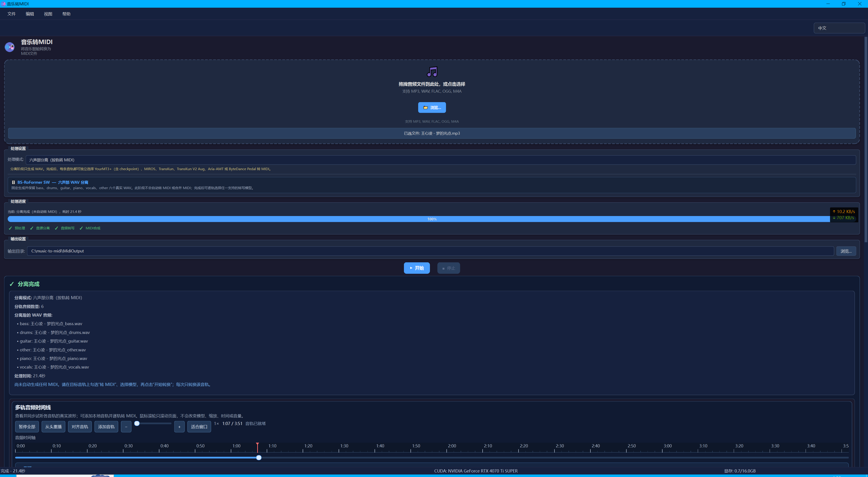Click 从头重播 to replay from start
Image resolution: width=868 pixels, height=477 pixels.
click(x=53, y=427)
